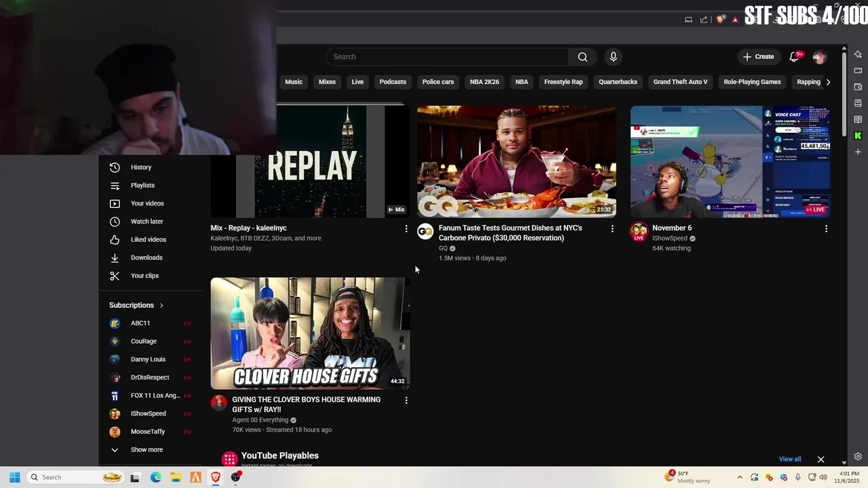The height and width of the screenshot is (488, 868).
Task: Open the Fanum GQ video thumbnail
Action: pyautogui.click(x=517, y=161)
